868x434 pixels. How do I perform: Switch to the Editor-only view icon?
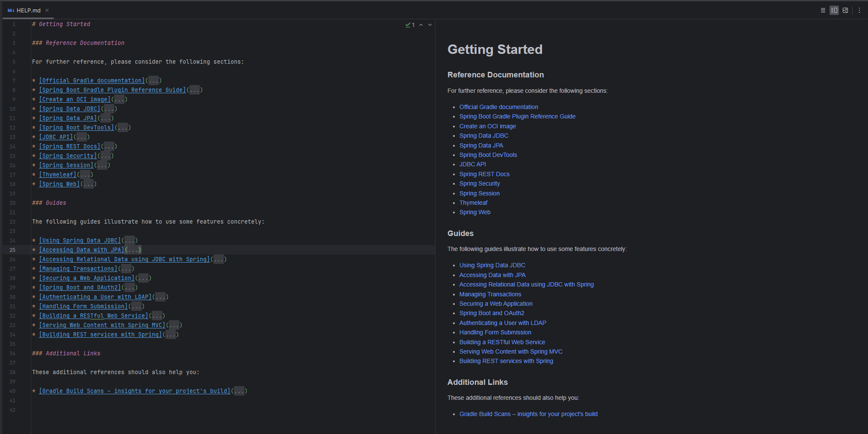823,10
